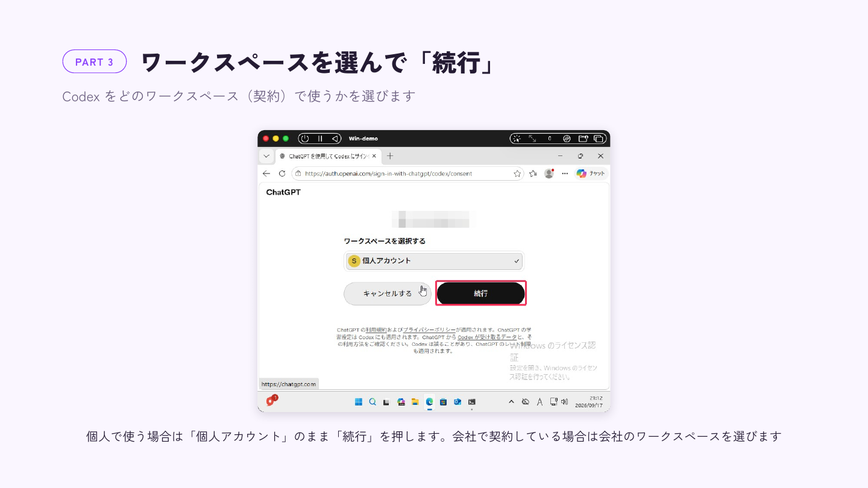Show hidden system tray icons
The height and width of the screenshot is (488, 868).
[x=511, y=402]
